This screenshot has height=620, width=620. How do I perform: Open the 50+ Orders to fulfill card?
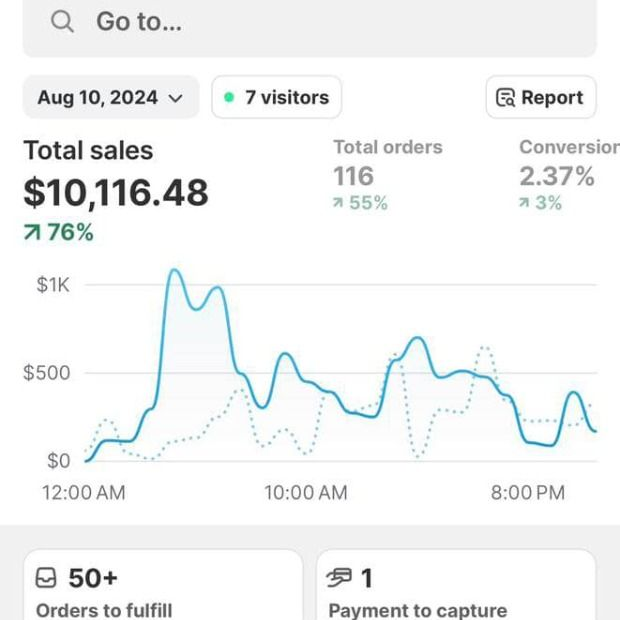coord(162,592)
